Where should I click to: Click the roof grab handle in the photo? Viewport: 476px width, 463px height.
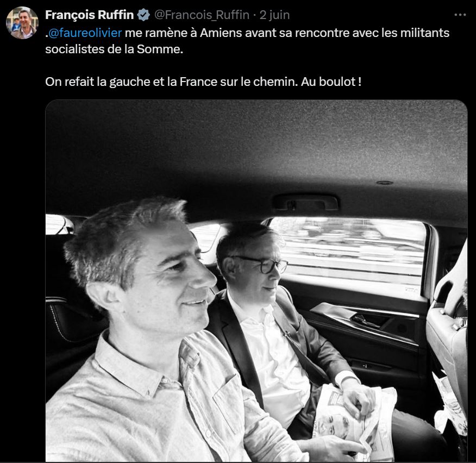pos(305,202)
